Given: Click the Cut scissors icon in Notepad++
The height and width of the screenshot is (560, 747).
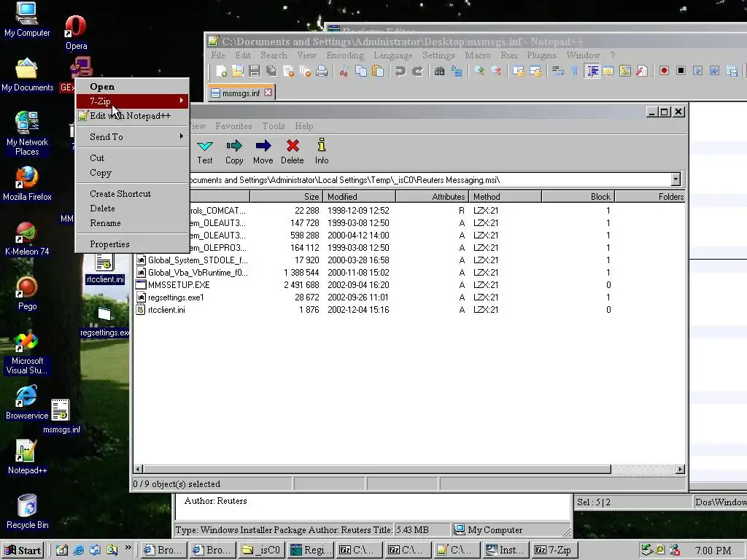Looking at the screenshot, I should (x=344, y=71).
